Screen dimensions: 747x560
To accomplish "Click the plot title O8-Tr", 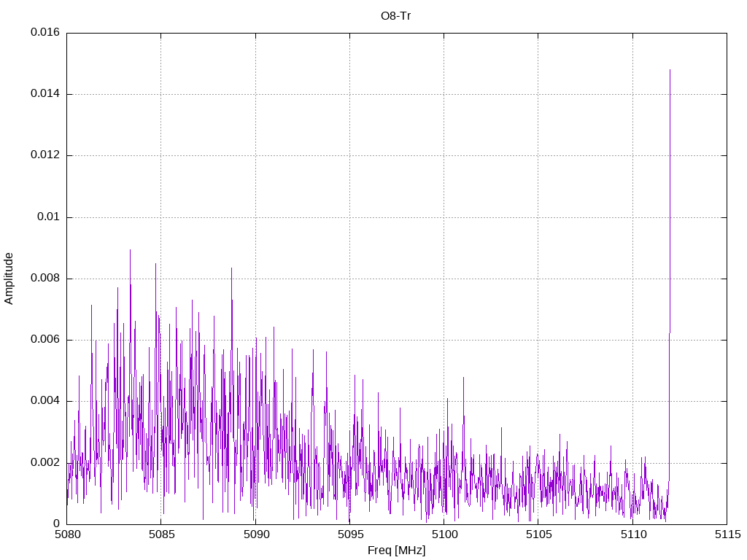I will point(396,15).
